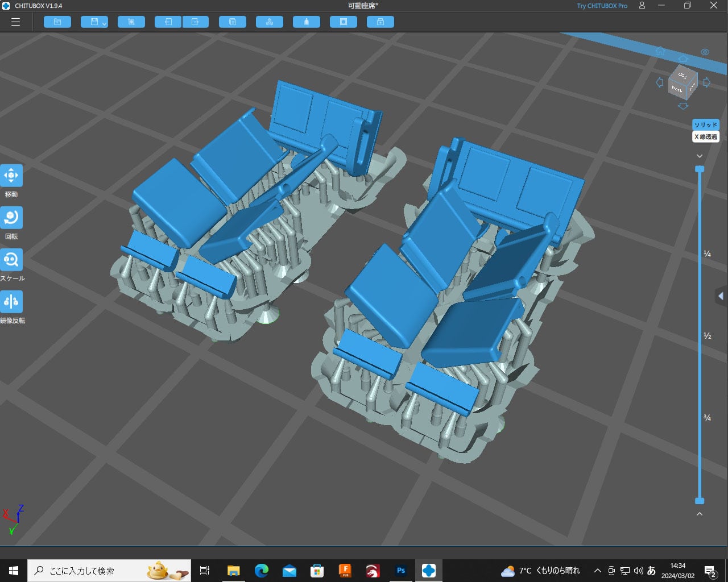The height and width of the screenshot is (582, 728).
Task: Click the user account icon
Action: (x=642, y=6)
